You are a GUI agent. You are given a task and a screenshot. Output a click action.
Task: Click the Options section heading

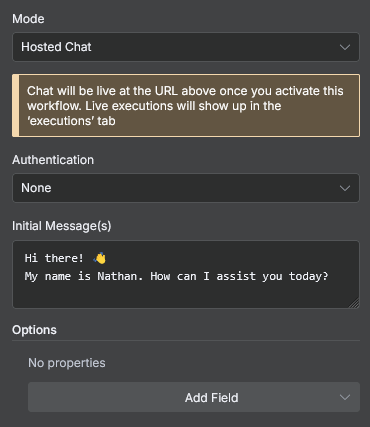[x=34, y=330]
